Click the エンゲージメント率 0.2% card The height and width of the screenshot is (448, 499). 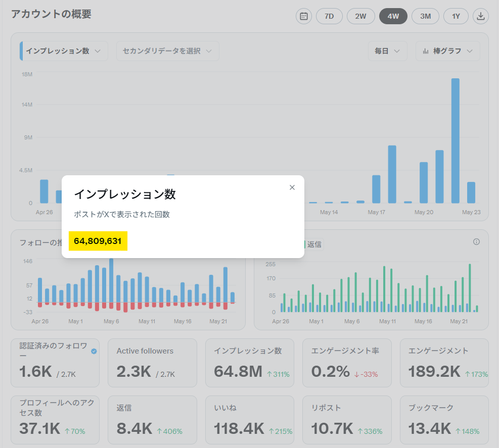pyautogui.click(x=347, y=363)
